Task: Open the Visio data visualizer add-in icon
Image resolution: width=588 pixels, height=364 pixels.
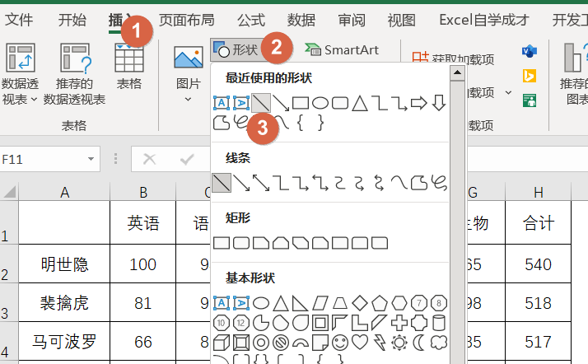Action: 530,50
